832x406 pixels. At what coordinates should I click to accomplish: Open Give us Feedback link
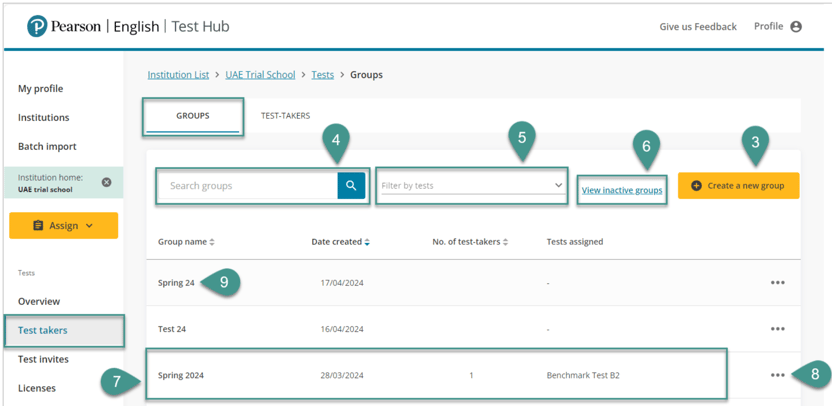[697, 27]
